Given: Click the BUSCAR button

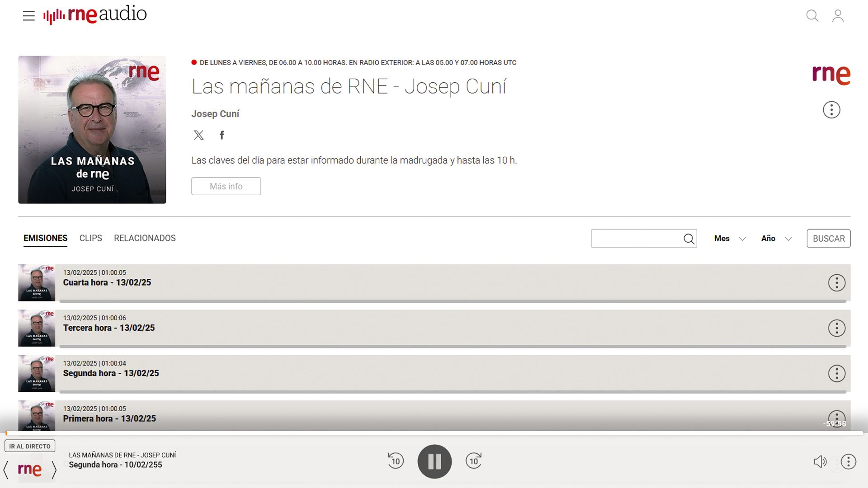Looking at the screenshot, I should [x=828, y=239].
